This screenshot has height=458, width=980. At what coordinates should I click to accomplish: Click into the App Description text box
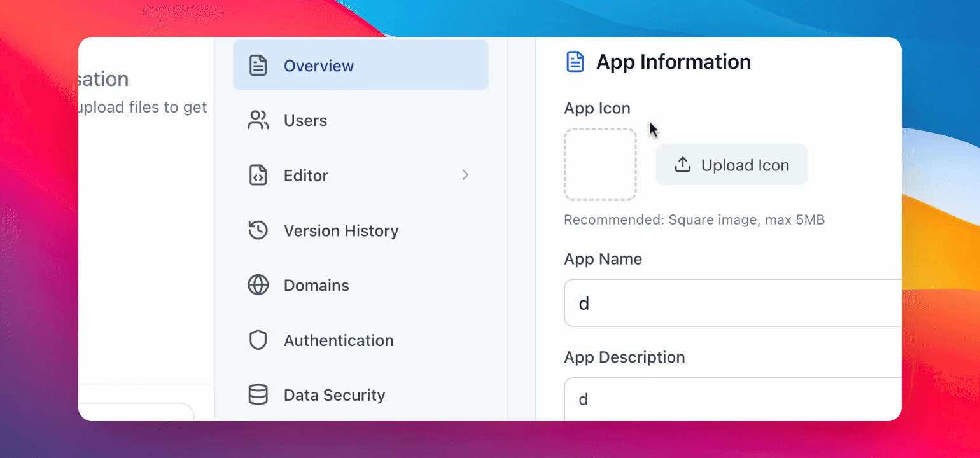click(x=732, y=399)
